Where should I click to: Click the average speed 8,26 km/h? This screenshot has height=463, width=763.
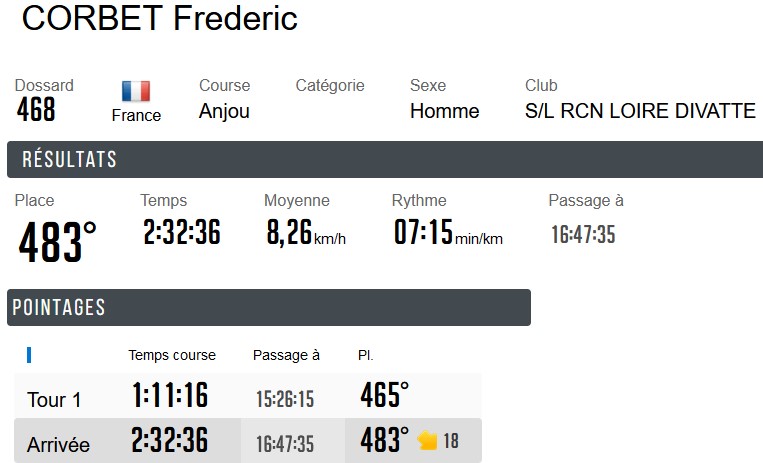[x=305, y=234]
